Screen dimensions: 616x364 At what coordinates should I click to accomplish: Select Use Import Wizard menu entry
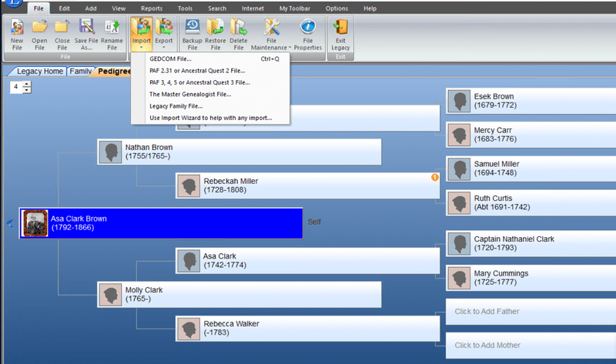click(210, 118)
